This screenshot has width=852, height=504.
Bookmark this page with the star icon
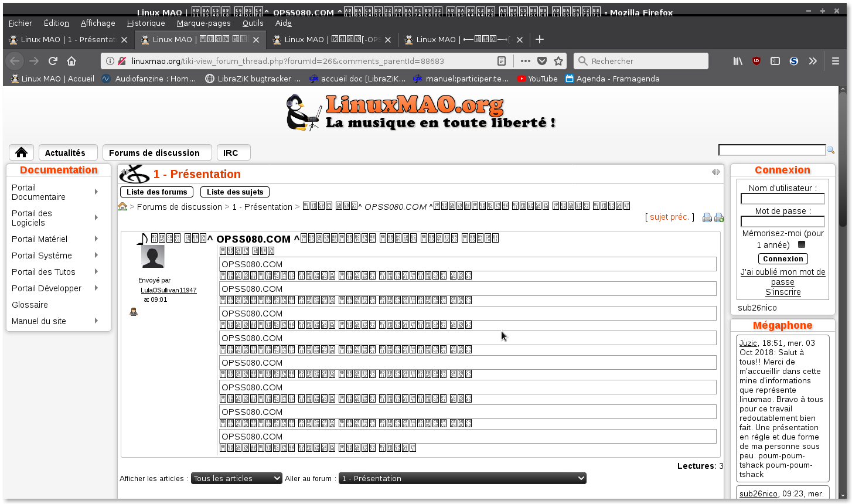[558, 61]
